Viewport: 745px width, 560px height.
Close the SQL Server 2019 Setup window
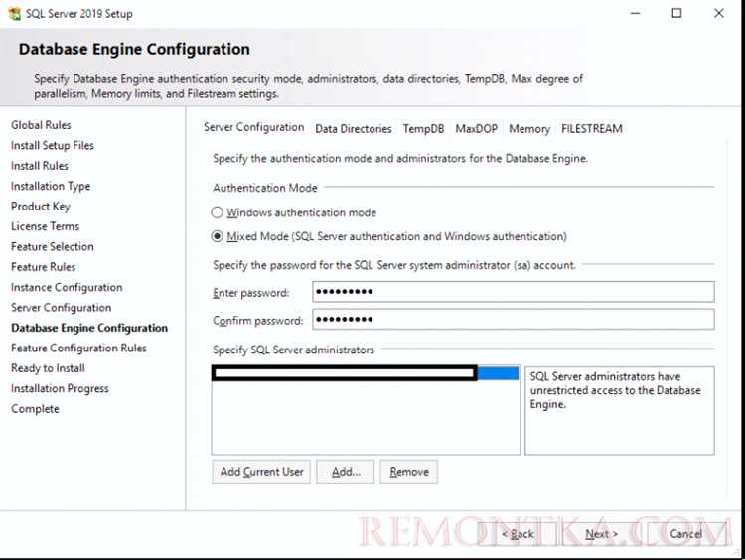(719, 13)
